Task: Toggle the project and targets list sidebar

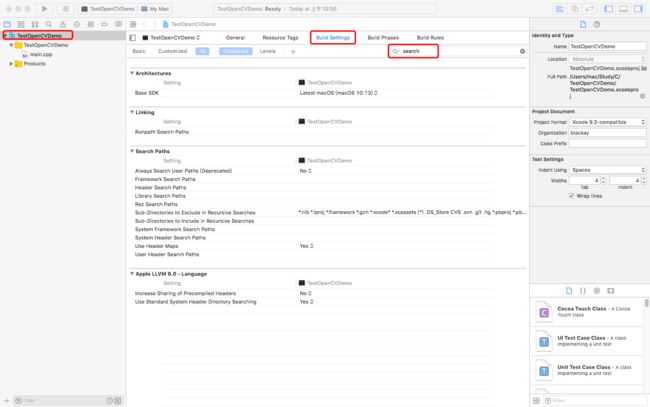Action: pos(133,38)
